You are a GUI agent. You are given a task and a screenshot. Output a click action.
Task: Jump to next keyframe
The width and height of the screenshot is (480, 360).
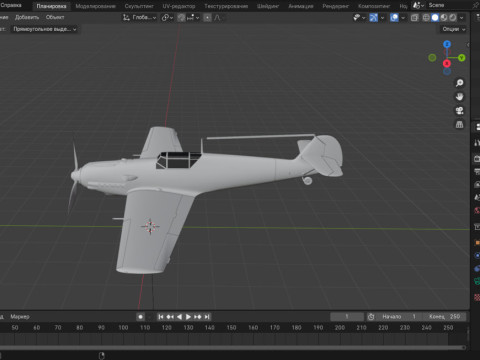[198, 317]
